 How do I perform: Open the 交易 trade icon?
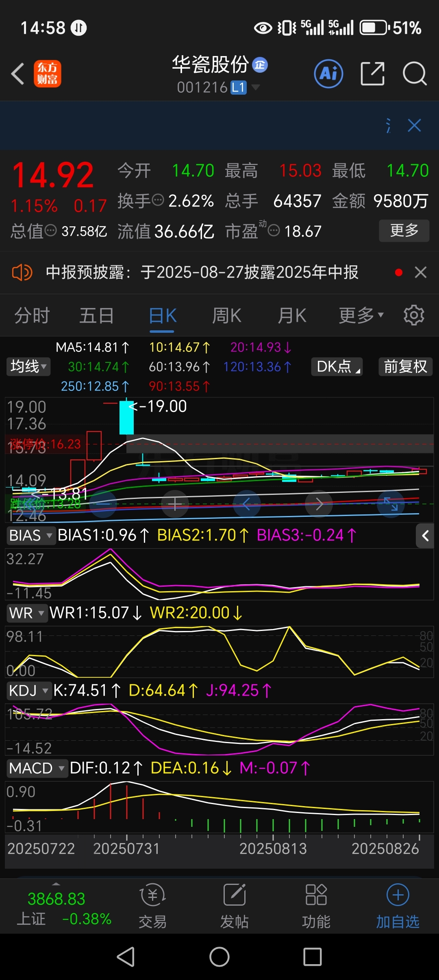(152, 906)
